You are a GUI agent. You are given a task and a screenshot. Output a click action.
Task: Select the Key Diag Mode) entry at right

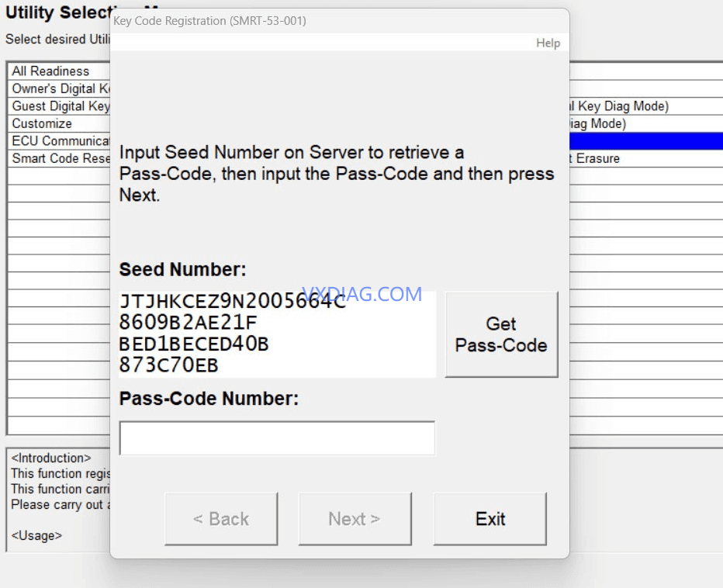click(x=646, y=106)
